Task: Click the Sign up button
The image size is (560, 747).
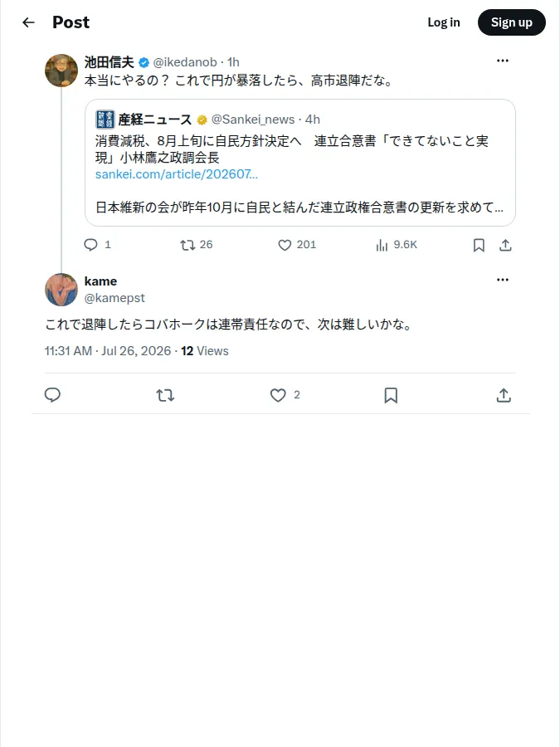Action: [x=511, y=22]
